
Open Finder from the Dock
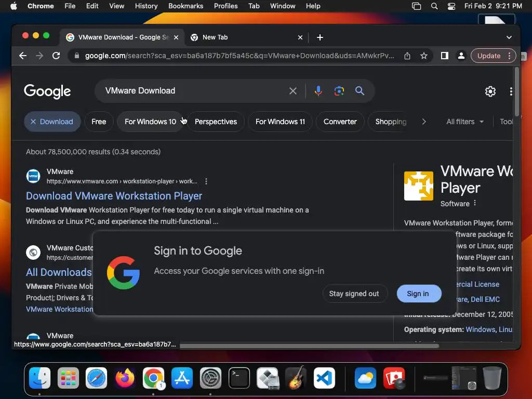pos(39,378)
